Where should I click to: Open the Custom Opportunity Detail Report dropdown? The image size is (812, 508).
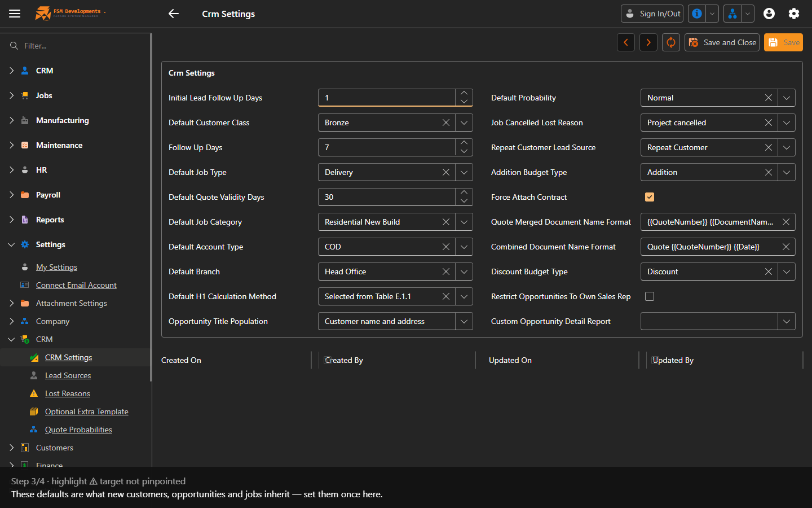pos(787,321)
